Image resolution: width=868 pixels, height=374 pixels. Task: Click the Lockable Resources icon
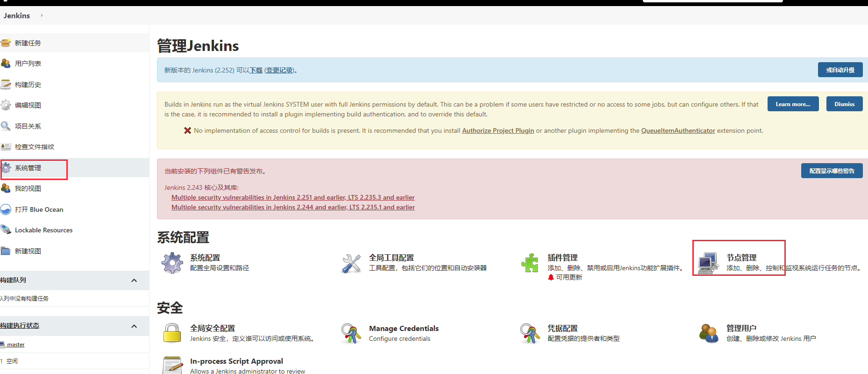6,230
